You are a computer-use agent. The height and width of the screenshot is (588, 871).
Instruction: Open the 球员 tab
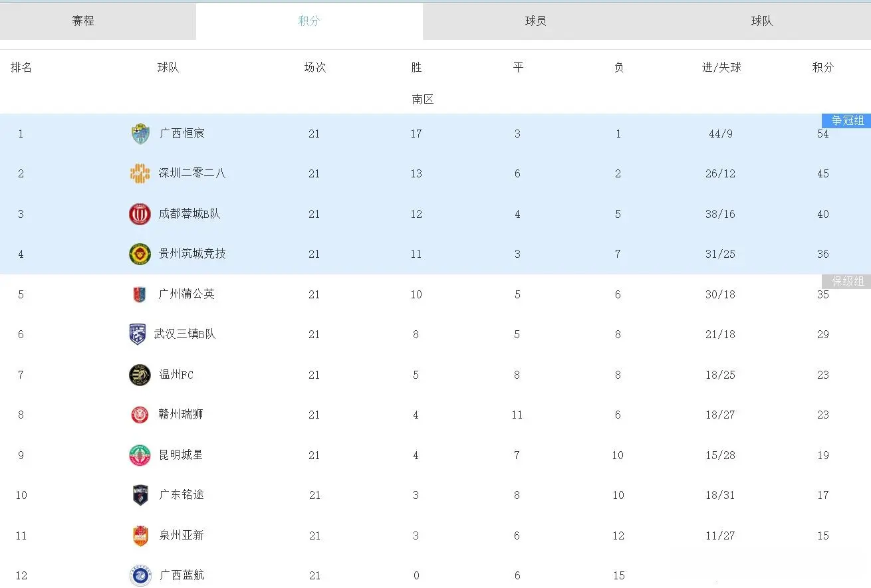(x=536, y=21)
